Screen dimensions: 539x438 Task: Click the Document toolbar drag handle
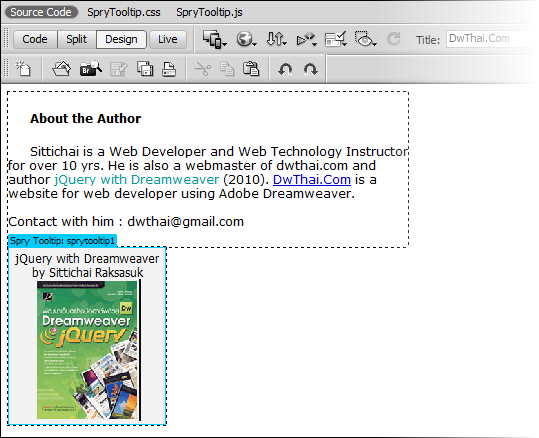click(6, 39)
